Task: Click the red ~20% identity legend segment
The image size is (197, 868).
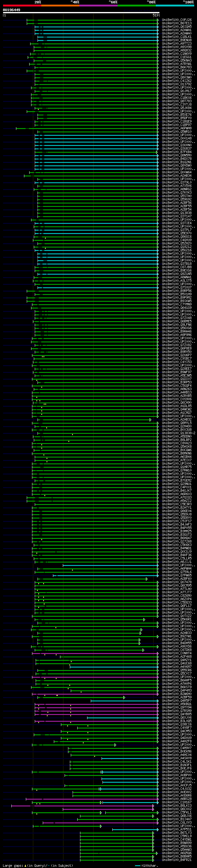Action: (x=22, y=6)
